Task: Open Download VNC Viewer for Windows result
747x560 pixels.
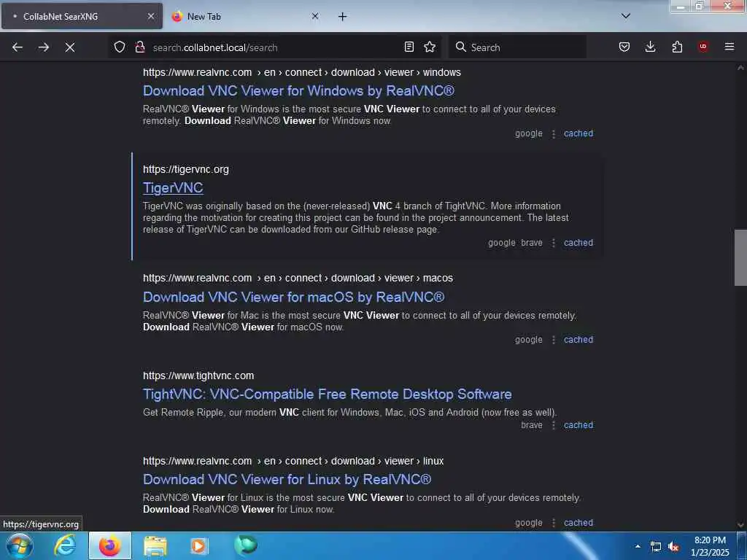Action: [x=298, y=90]
